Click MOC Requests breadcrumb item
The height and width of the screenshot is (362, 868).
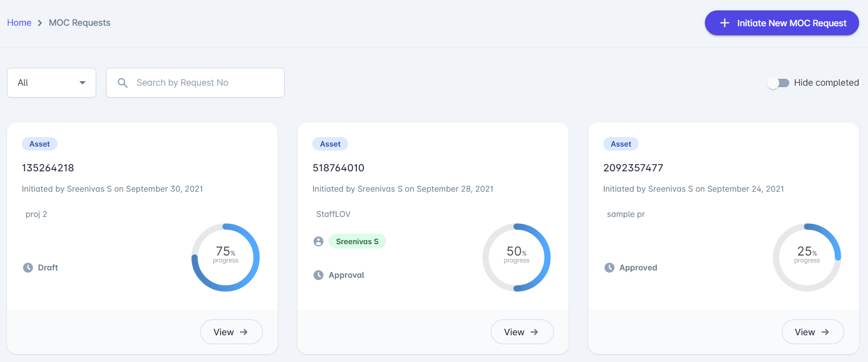[x=79, y=23]
